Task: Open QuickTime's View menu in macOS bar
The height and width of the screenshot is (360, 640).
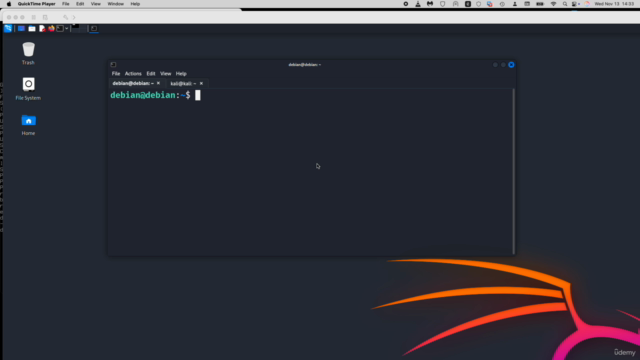Action: pos(96,4)
